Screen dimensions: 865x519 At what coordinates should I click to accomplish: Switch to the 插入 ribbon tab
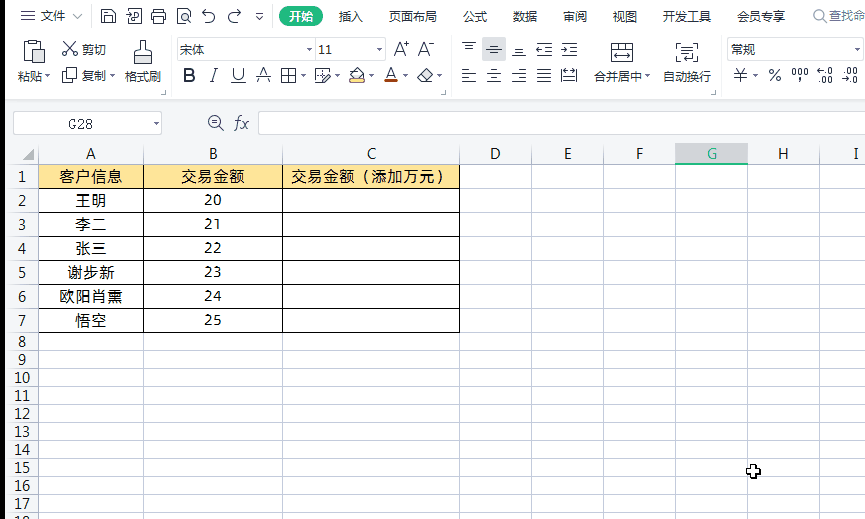pos(350,17)
